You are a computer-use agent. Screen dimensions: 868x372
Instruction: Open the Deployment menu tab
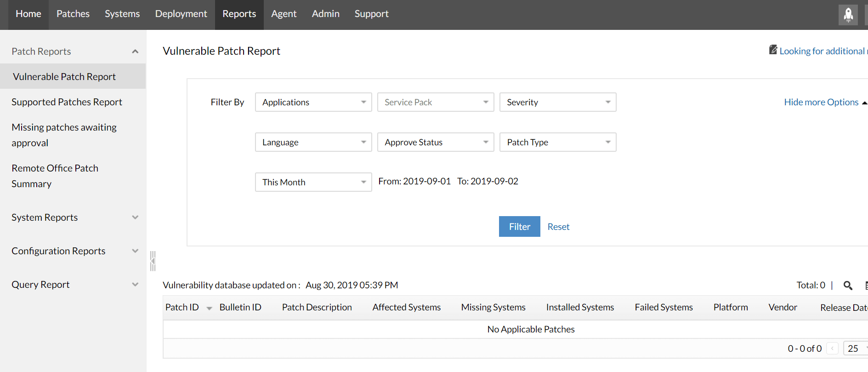[x=181, y=14]
